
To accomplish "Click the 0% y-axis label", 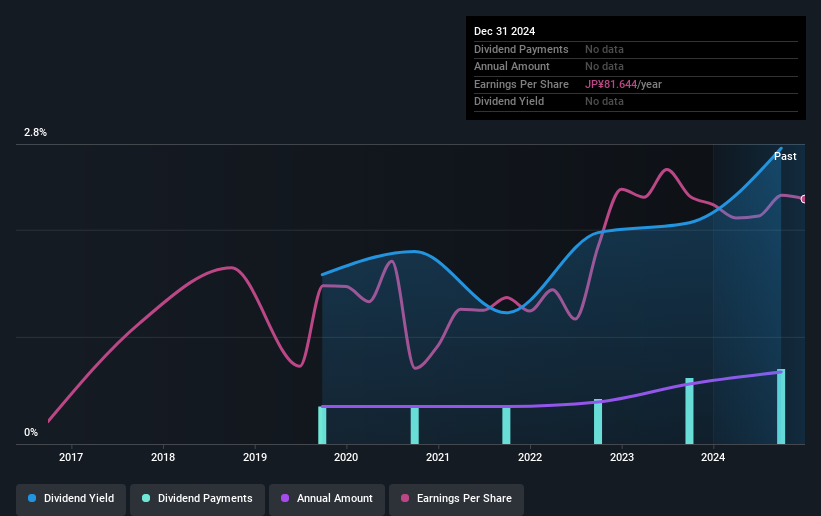I will (x=31, y=433).
